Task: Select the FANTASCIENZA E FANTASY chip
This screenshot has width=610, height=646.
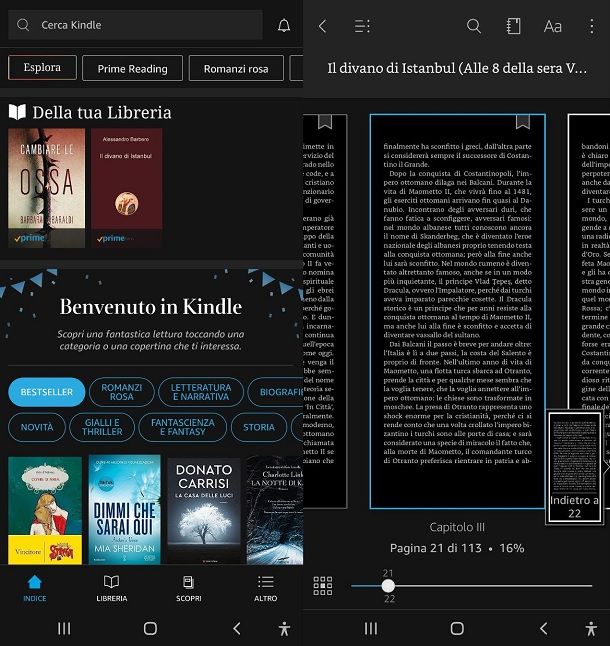Action: (x=182, y=427)
